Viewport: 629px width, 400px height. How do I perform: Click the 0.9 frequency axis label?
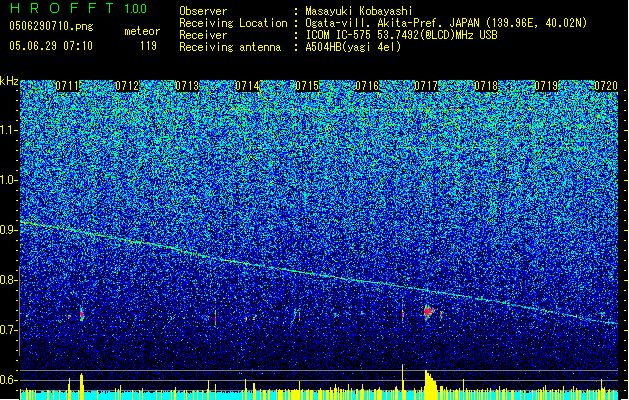(8, 230)
